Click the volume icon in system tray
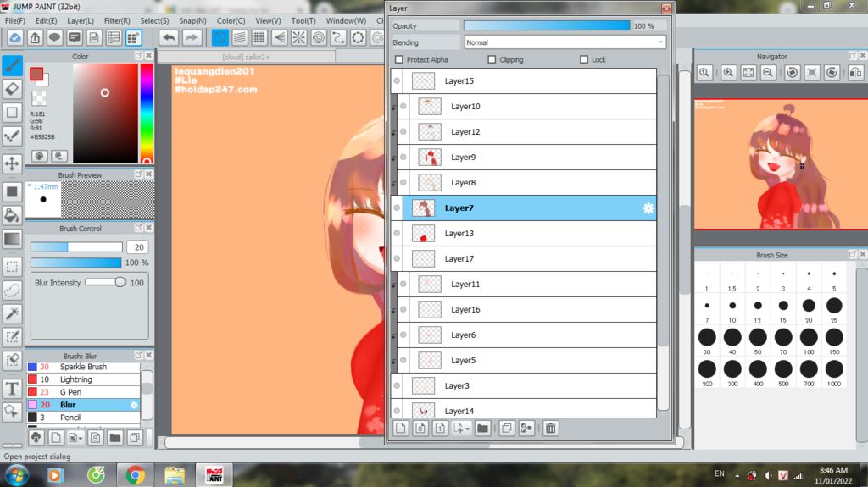The height and width of the screenshot is (487, 868). pos(767,475)
